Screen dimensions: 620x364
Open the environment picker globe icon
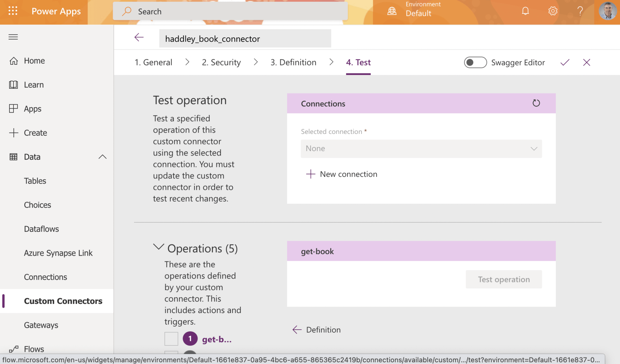click(x=392, y=11)
